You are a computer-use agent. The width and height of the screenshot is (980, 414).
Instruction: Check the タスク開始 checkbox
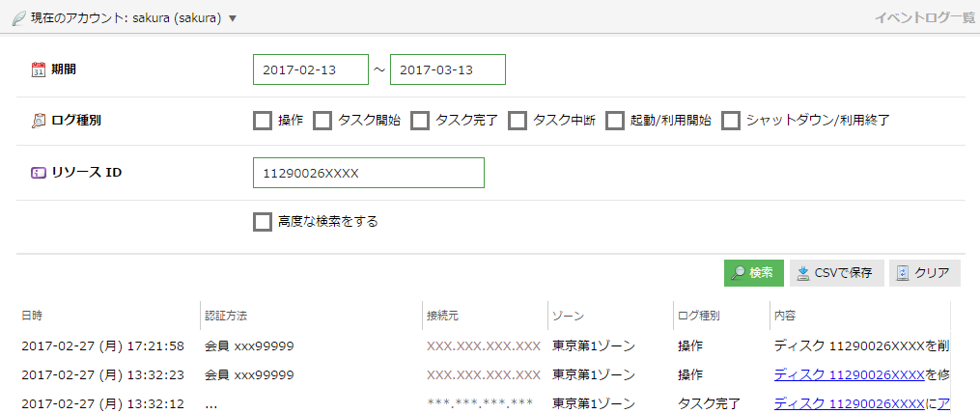tap(322, 121)
